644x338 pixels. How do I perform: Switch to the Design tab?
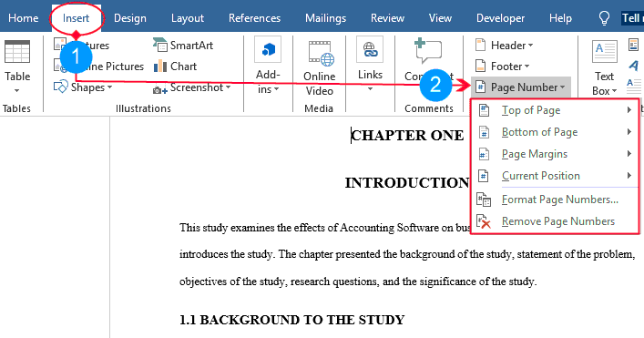129,18
